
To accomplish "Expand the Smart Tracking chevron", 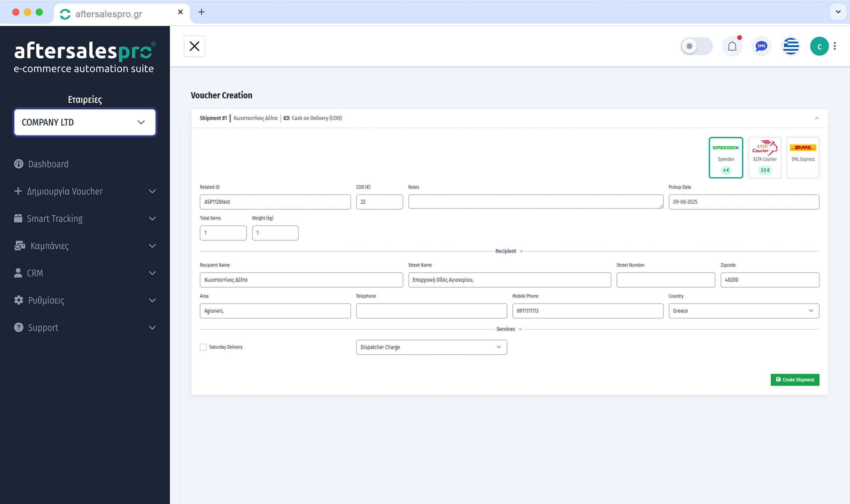I will tap(152, 218).
